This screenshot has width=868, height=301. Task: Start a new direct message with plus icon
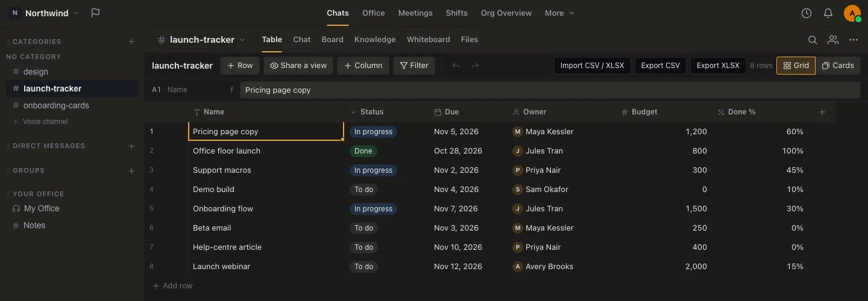[131, 146]
